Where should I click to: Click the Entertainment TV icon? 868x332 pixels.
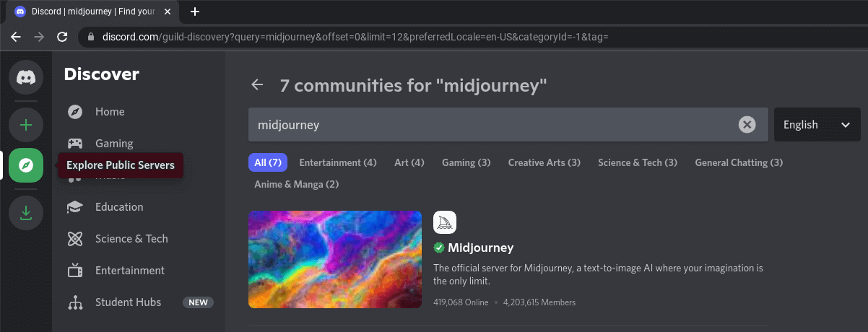[74, 271]
